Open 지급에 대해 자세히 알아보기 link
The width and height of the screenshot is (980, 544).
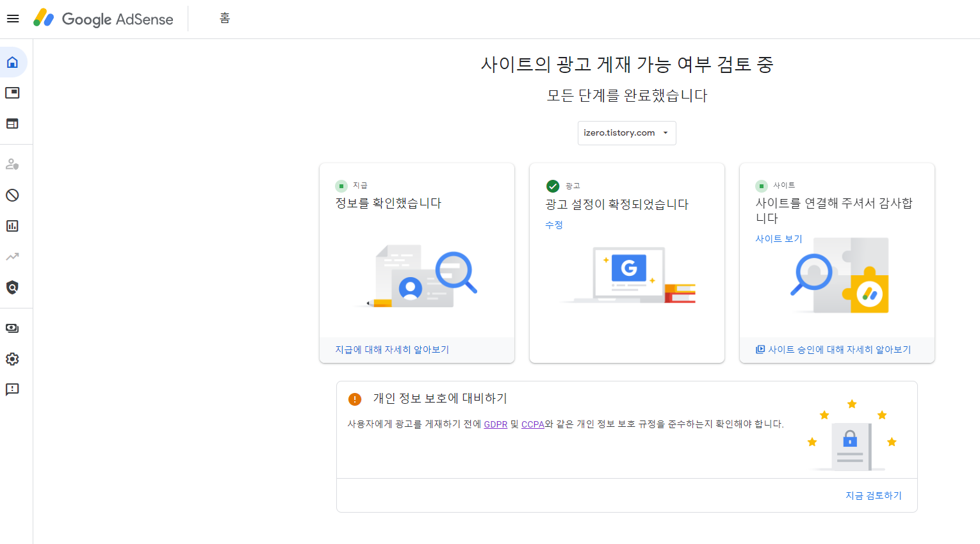click(392, 349)
